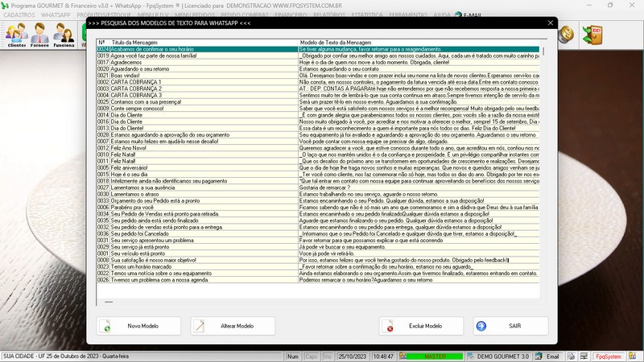Viewport: 644px width, 362px height.
Task: Select row 'Seu pedido foi Cancelado'
Action: coord(318,234)
